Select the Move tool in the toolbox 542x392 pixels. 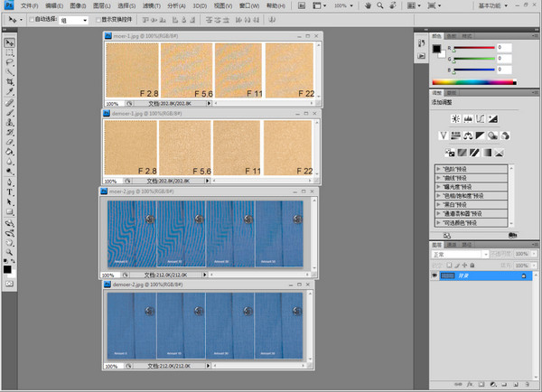tap(9, 42)
